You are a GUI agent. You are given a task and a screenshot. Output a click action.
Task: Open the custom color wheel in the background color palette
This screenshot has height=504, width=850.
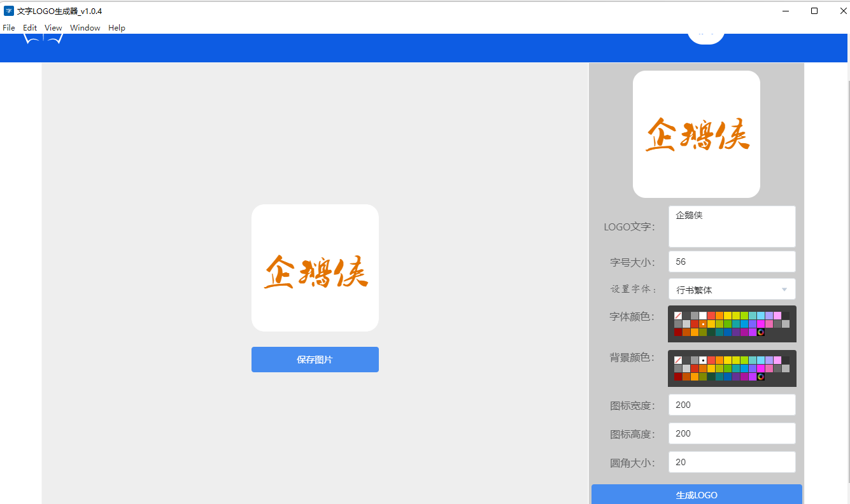(x=761, y=377)
